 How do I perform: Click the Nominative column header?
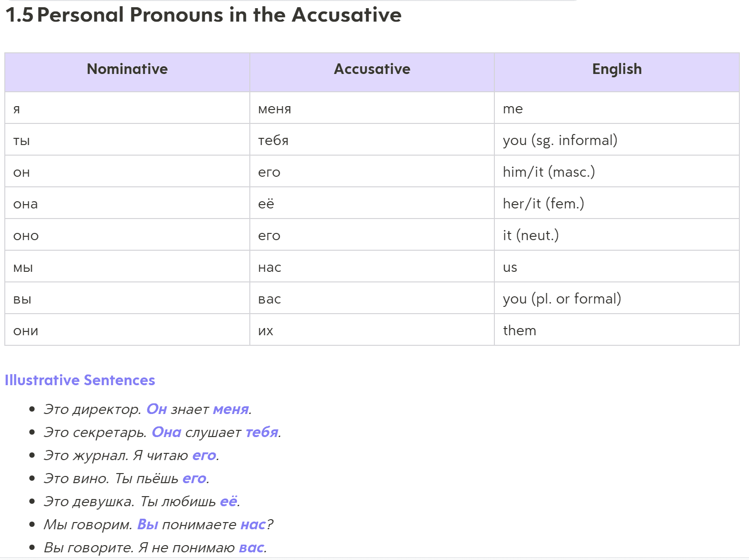127,69
